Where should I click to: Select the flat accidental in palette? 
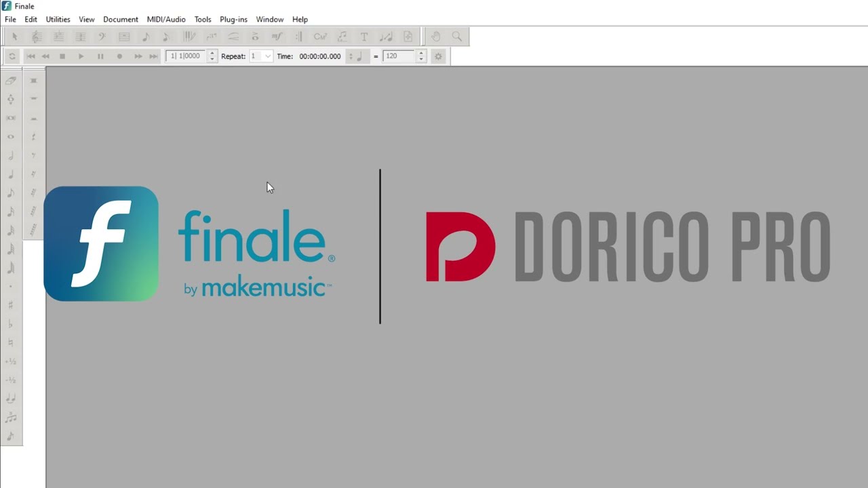coord(10,324)
